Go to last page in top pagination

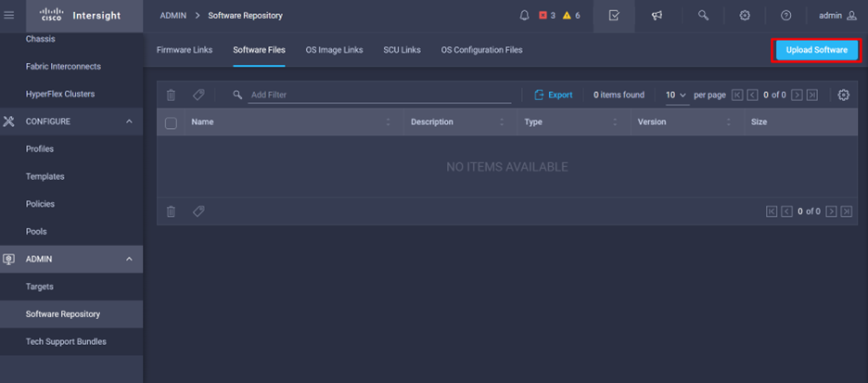811,96
